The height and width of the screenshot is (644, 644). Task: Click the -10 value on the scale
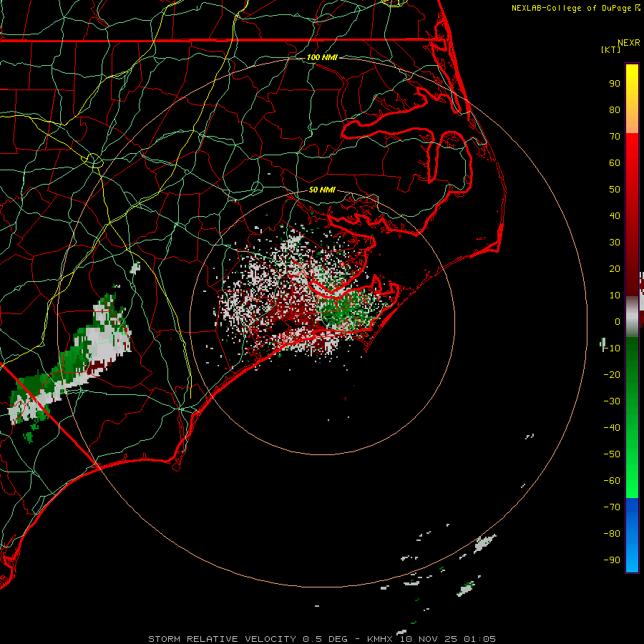612,348
